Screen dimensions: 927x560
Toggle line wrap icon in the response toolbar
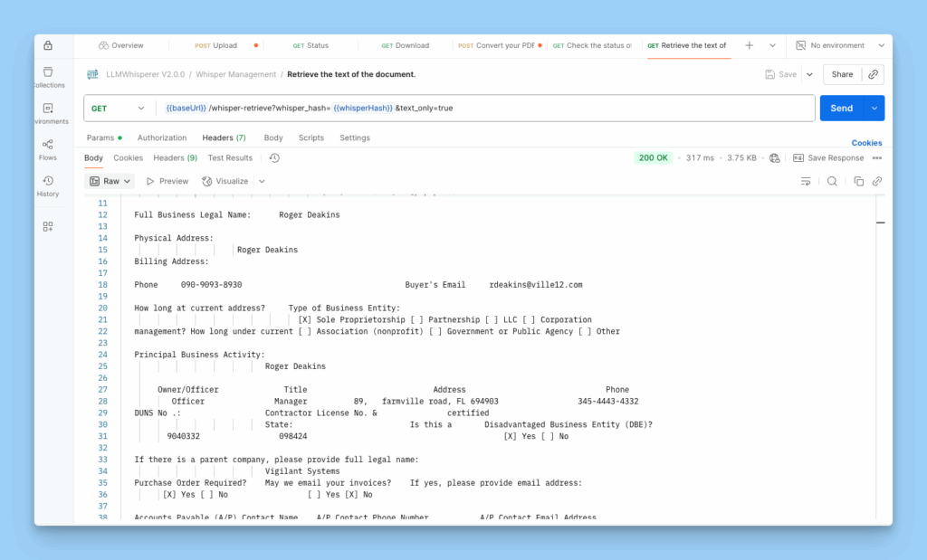pyautogui.click(x=806, y=181)
